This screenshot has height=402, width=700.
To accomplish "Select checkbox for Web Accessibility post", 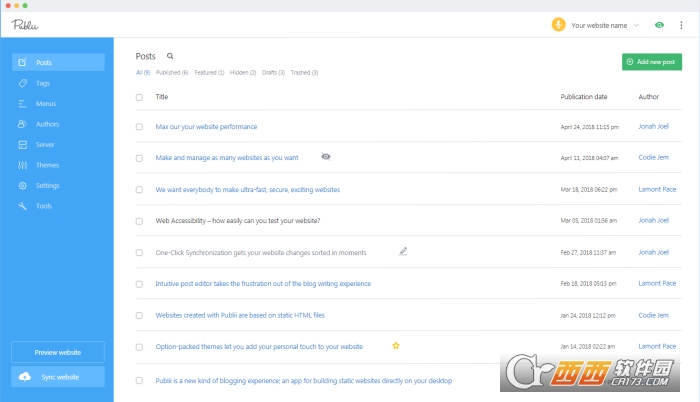I will tap(139, 221).
